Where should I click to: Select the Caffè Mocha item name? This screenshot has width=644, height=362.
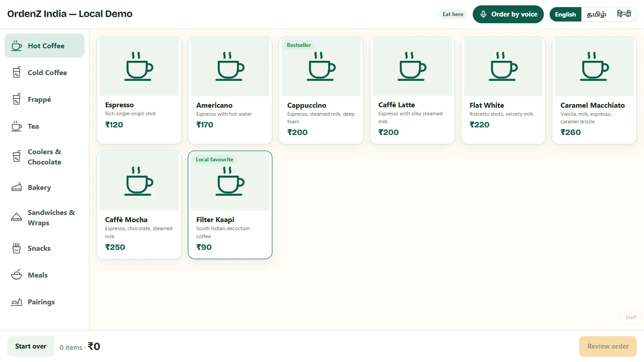(126, 219)
